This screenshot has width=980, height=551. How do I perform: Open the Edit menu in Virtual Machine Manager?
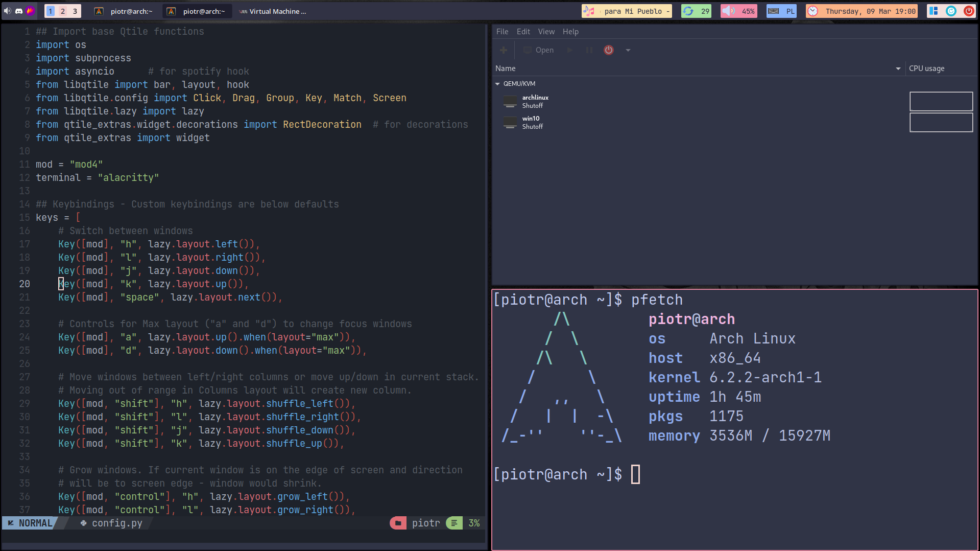[x=523, y=32]
